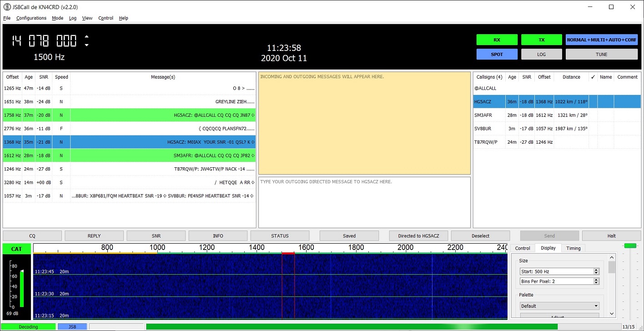Toggle the green RX button
The image size is (644, 331).
pos(497,40)
